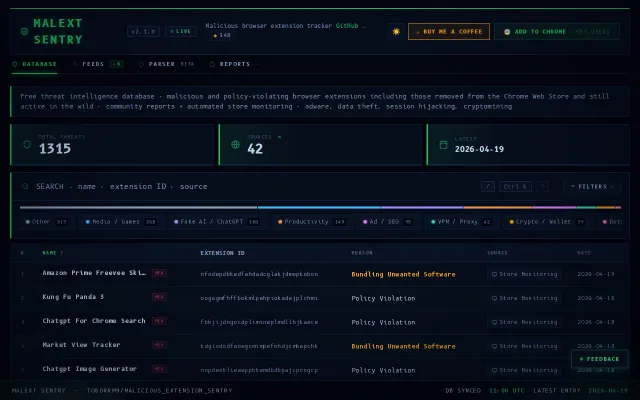Click Store Monitoring source for Kung Fu Panda 3

(524, 298)
